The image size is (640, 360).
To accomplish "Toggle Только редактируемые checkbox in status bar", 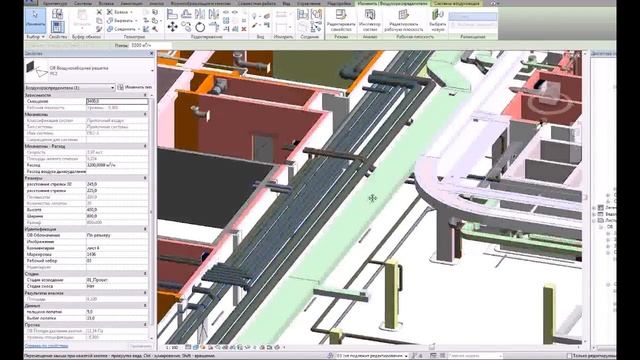I will pos(570,356).
